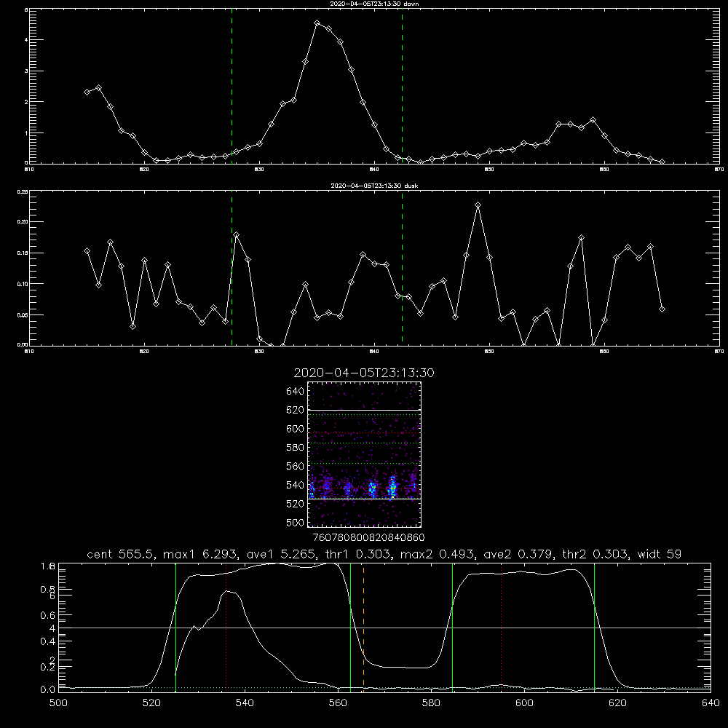Click the '2020-04-05T23:13:30 dusk' plot title

(x=374, y=186)
